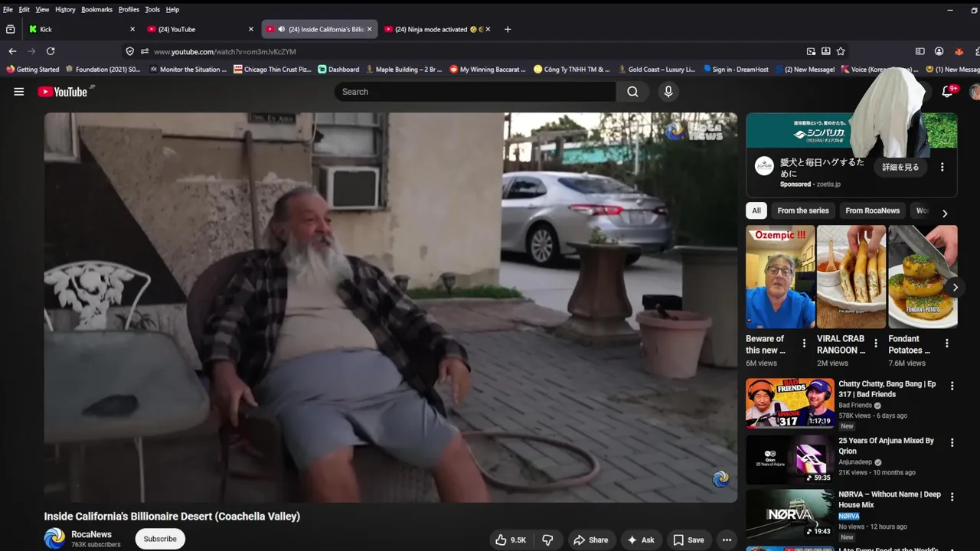
Task: Show next shorts with carousel arrow
Action: click(955, 288)
